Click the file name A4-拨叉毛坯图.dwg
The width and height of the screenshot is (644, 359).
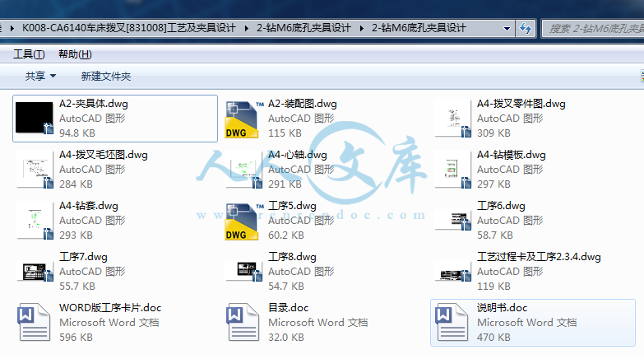pos(104,155)
